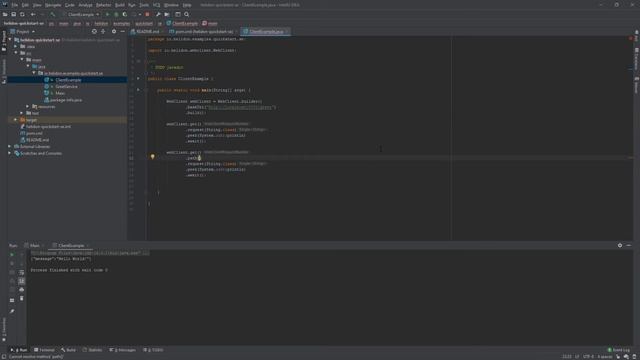The image size is (640, 360).
Task: Open the TODO tool window button
Action: tap(153, 350)
